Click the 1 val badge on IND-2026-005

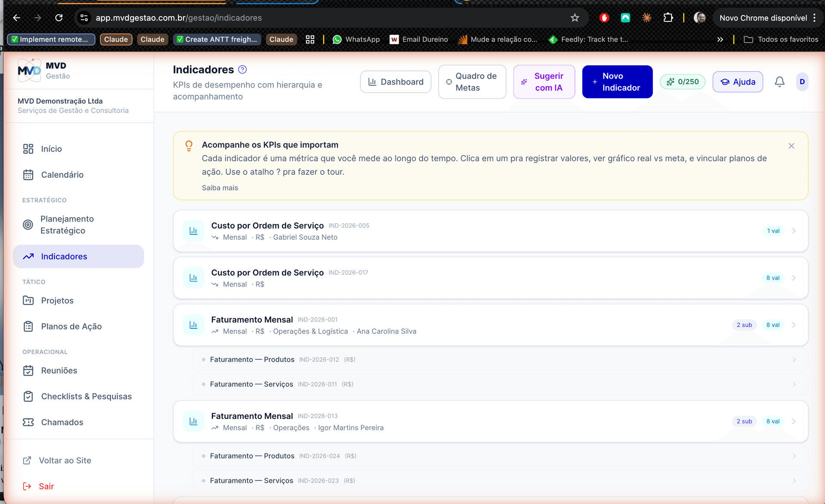coord(773,231)
